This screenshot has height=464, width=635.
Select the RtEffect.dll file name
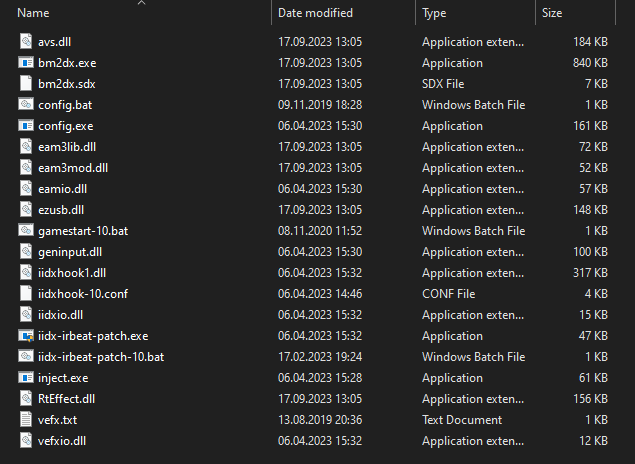tap(67, 399)
